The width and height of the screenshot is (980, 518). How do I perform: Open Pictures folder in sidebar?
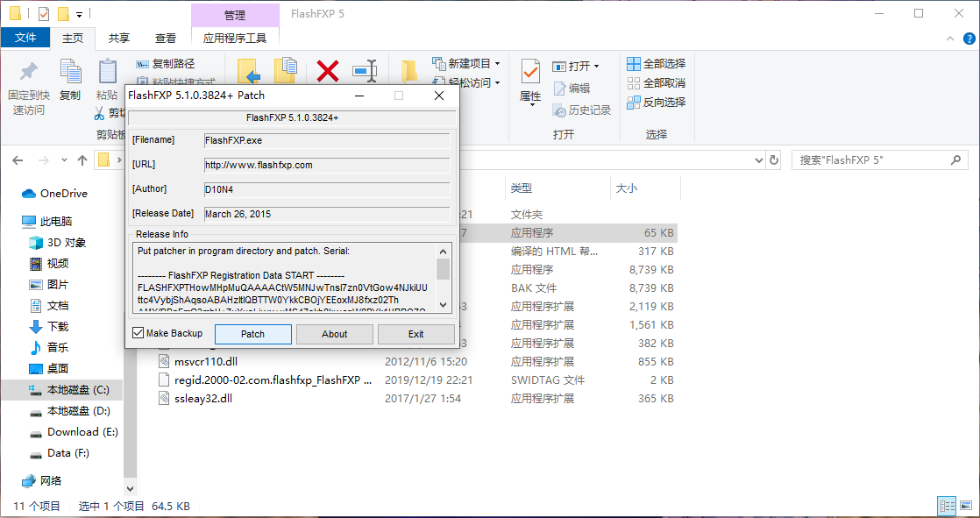point(49,285)
